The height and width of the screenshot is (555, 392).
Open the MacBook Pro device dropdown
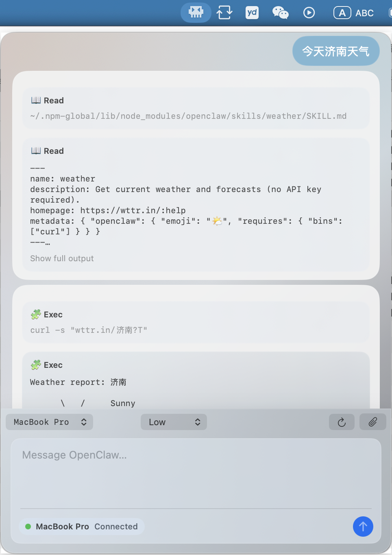point(49,422)
